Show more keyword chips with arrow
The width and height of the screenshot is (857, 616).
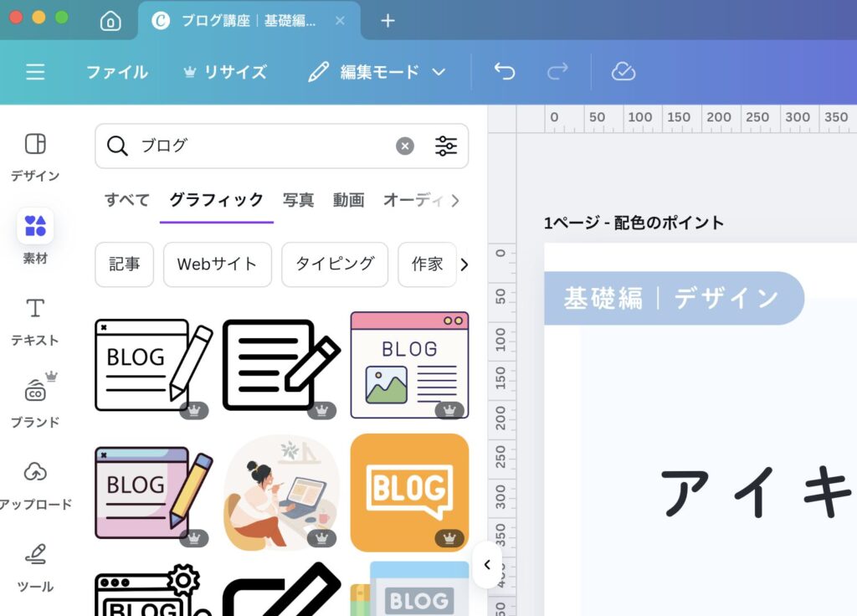click(464, 264)
